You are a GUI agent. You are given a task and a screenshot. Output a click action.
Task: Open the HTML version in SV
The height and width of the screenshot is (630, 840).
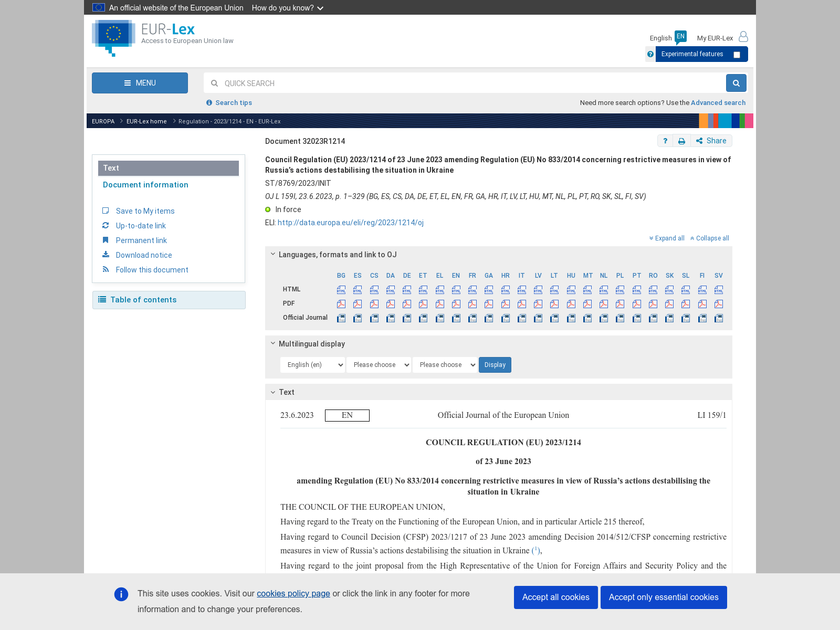pos(719,290)
